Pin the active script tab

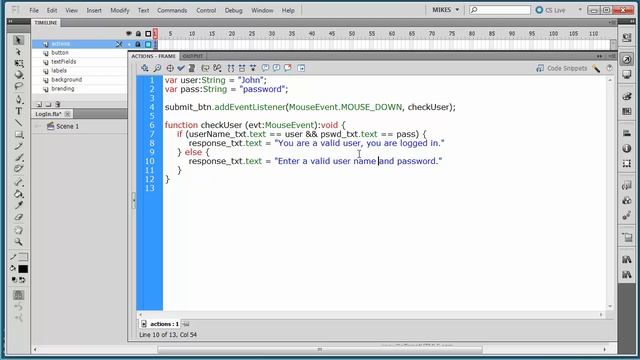click(x=186, y=324)
